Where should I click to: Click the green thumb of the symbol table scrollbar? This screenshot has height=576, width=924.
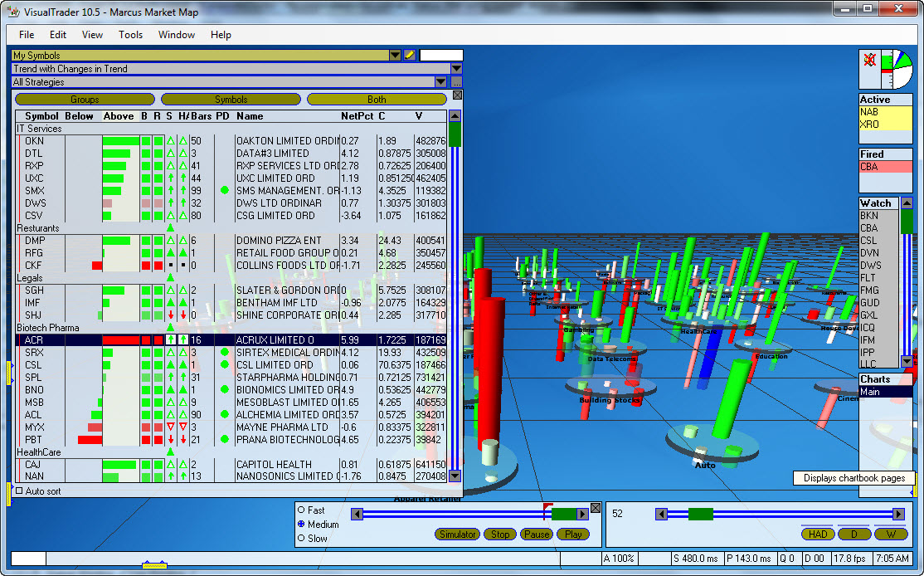click(455, 134)
